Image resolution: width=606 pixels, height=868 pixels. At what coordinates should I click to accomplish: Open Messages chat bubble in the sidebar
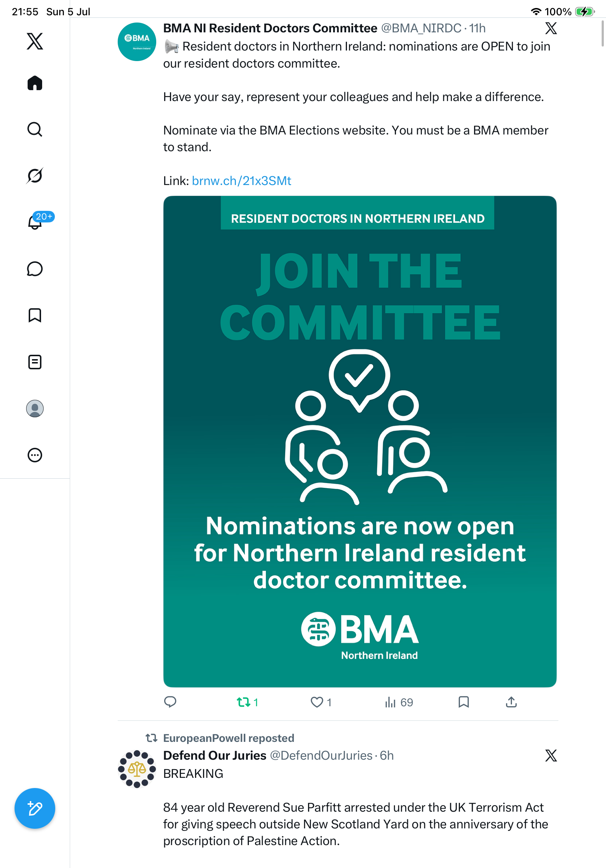pyautogui.click(x=35, y=269)
